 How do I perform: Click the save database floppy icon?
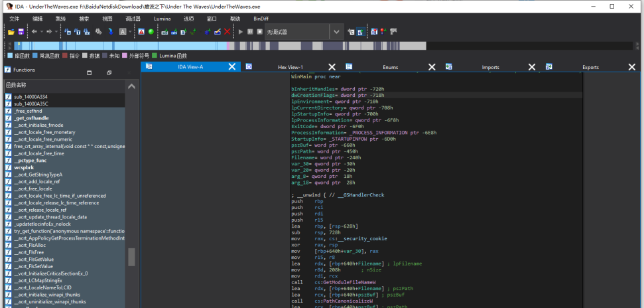click(x=21, y=32)
